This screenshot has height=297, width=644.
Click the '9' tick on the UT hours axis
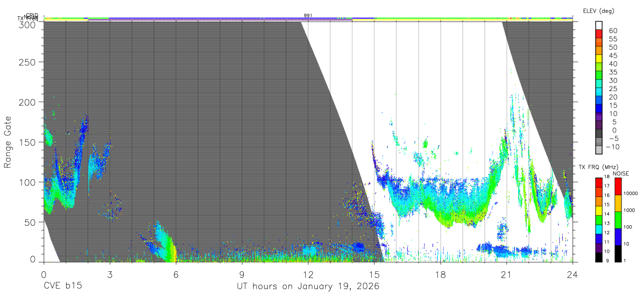click(242, 274)
